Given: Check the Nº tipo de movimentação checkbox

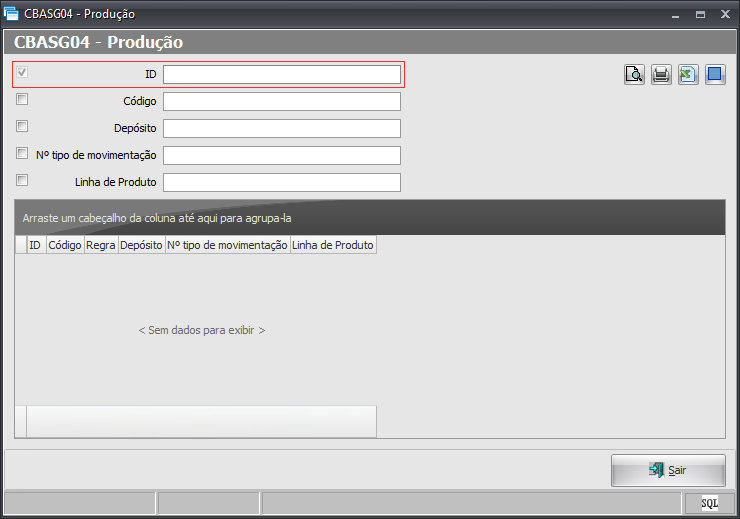Looking at the screenshot, I should tap(22, 153).
